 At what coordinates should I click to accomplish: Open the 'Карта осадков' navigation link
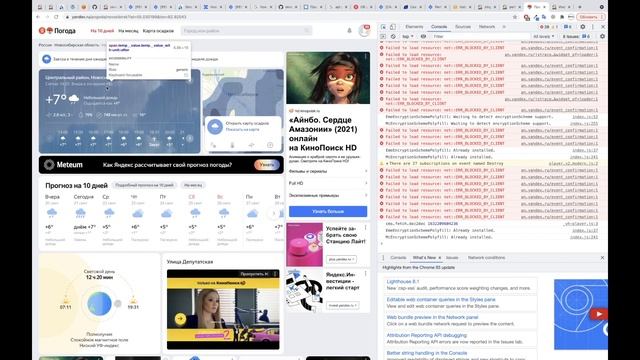coord(158,31)
